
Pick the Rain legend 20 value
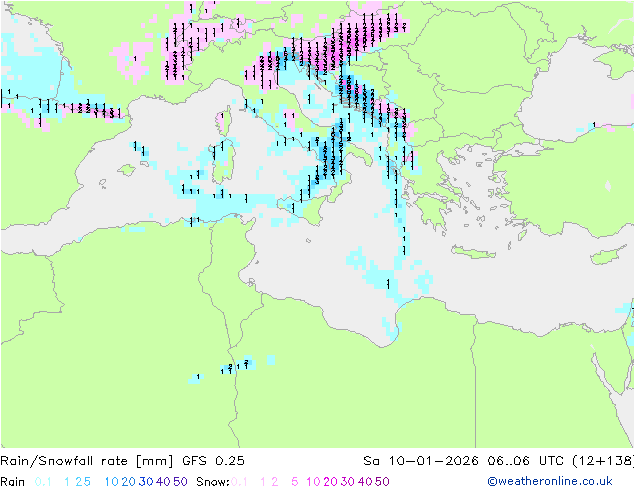[129, 482]
